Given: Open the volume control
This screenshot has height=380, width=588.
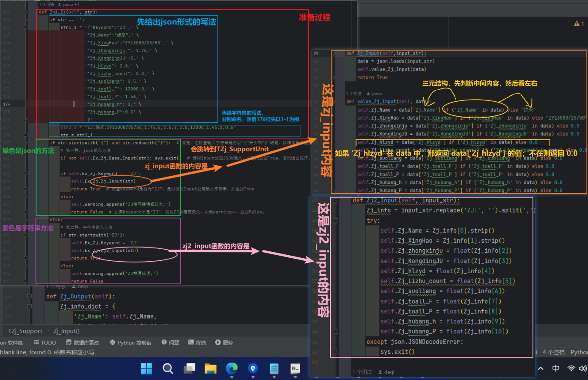Looking at the screenshot, I should click(583, 368).
